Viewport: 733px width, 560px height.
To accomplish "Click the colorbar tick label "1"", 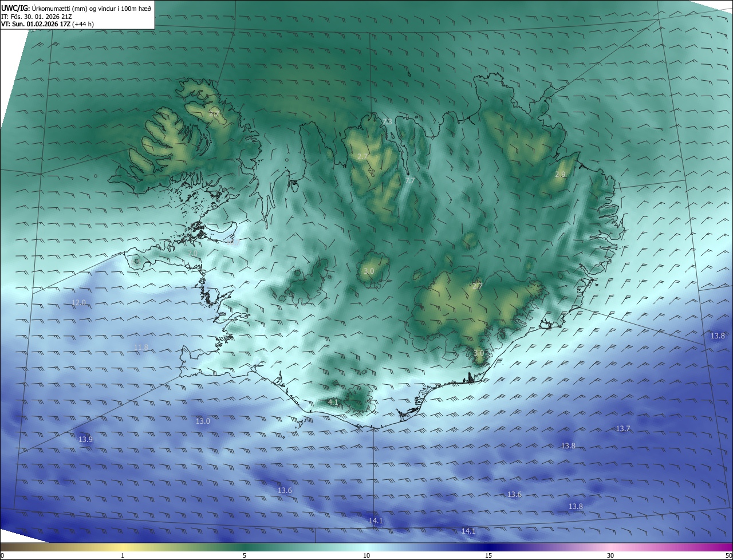I will click(123, 555).
